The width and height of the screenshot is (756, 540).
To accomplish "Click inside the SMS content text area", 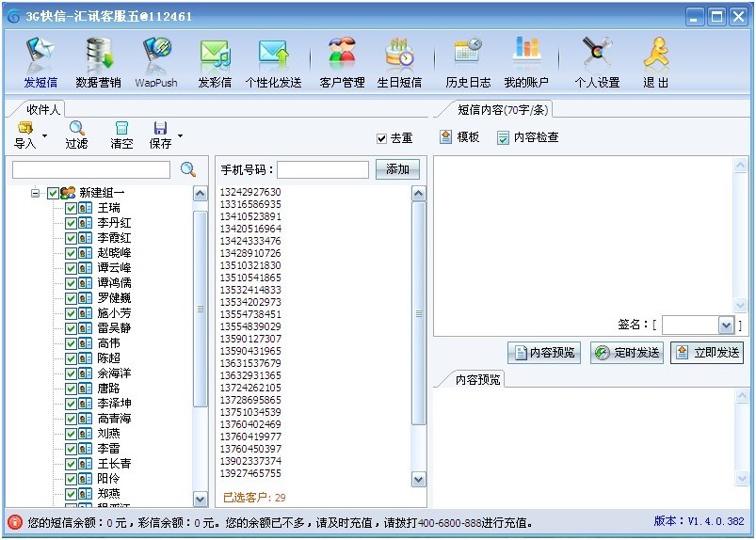I will [x=584, y=236].
